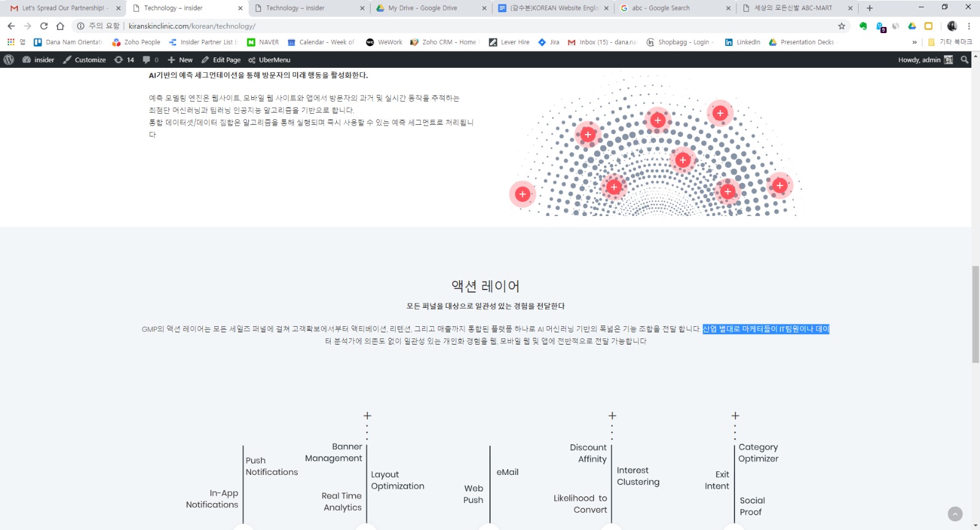Open the browser home page icon
Image resolution: width=980 pixels, height=530 pixels.
point(60,26)
